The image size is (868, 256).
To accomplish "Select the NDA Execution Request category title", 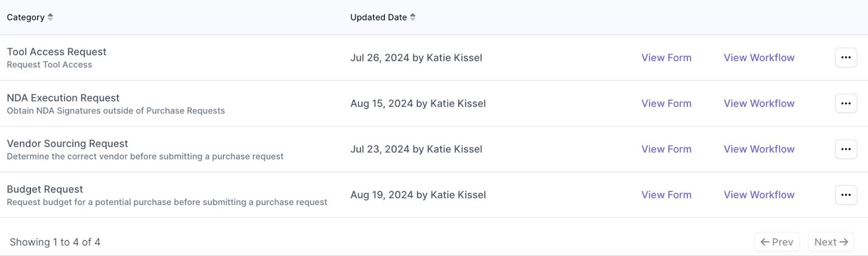I will tap(63, 98).
